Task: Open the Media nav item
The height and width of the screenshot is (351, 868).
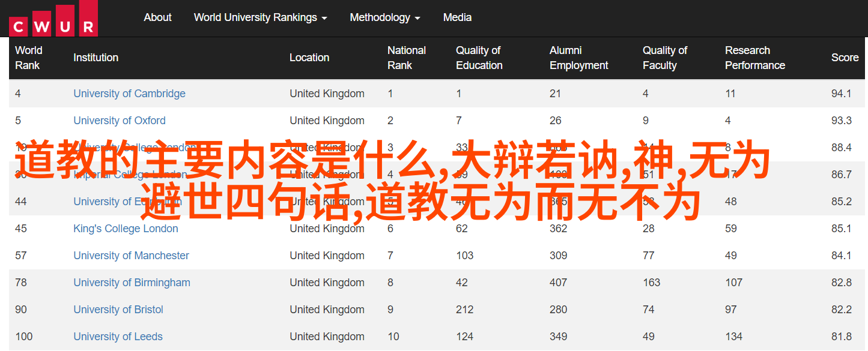Action: pyautogui.click(x=457, y=17)
